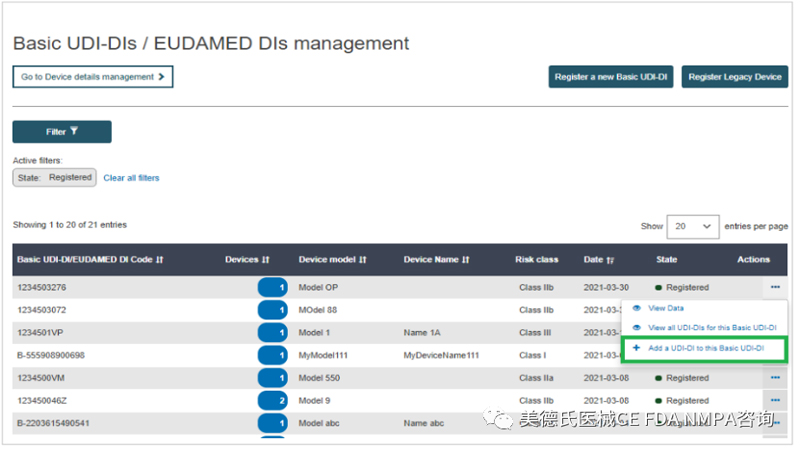Image resolution: width=800 pixels, height=450 pixels.
Task: Click the State: Registered filter chip
Action: (x=54, y=178)
